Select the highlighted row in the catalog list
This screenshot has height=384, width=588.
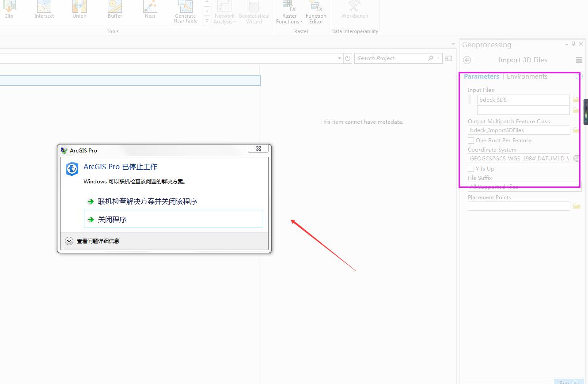tap(130, 80)
